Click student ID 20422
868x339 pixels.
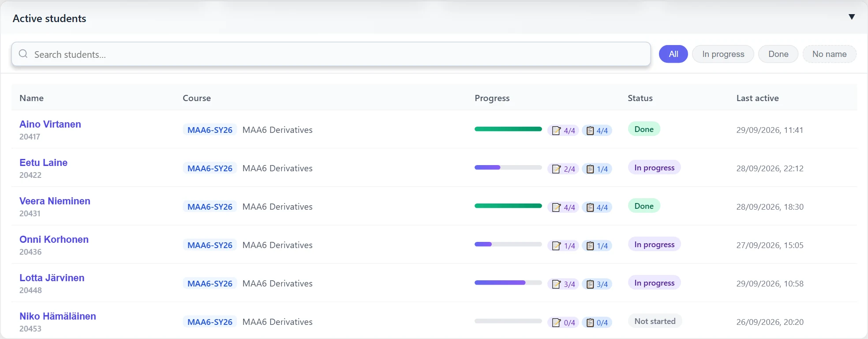(30, 175)
